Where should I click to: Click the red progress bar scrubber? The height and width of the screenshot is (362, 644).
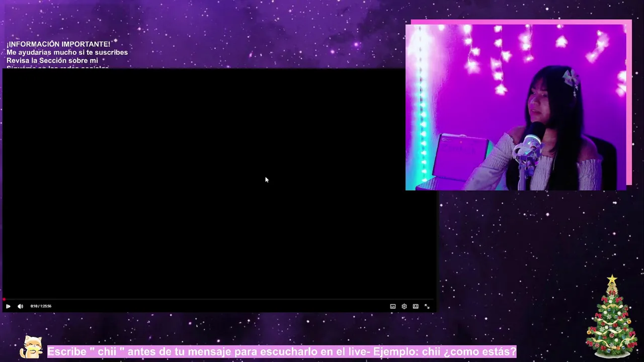4,300
